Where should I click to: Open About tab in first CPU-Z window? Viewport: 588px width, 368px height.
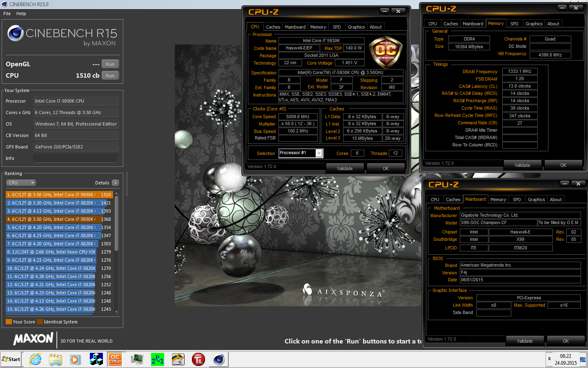click(x=376, y=27)
